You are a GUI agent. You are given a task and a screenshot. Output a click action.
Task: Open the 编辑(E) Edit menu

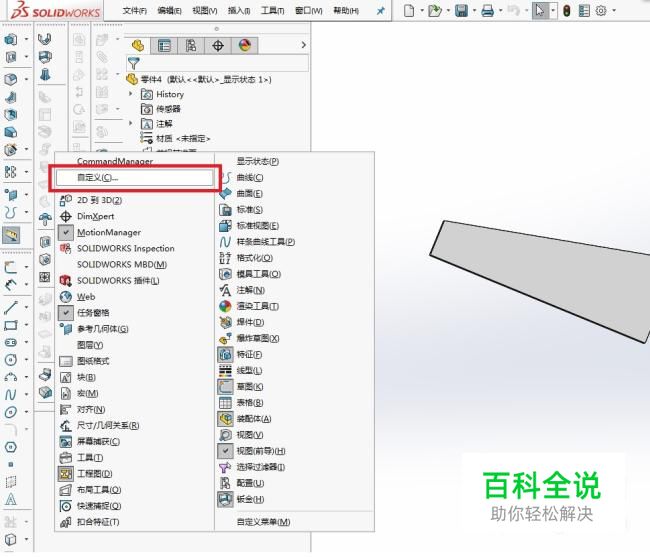click(170, 11)
